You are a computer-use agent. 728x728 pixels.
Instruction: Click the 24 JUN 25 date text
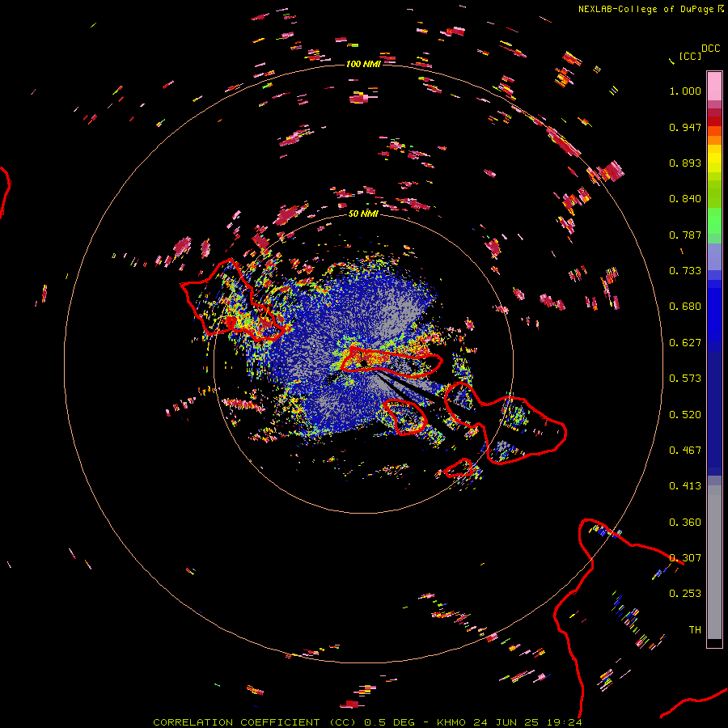tap(506, 722)
